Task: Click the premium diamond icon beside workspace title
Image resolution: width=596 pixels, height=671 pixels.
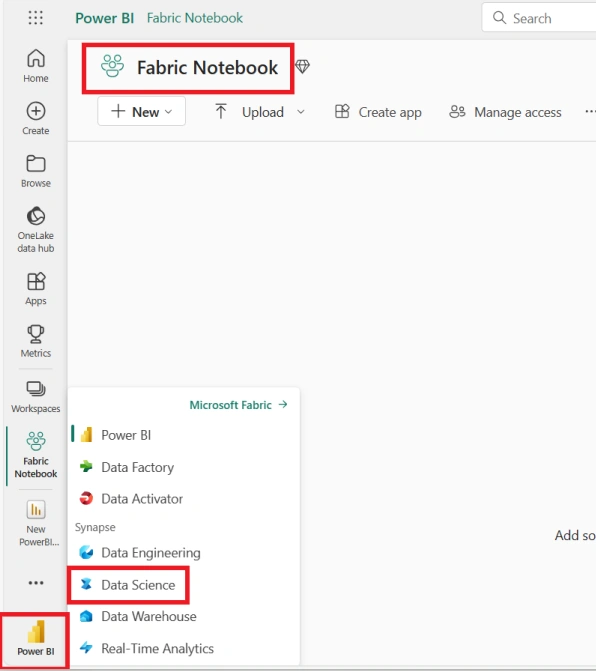Action: point(302,66)
